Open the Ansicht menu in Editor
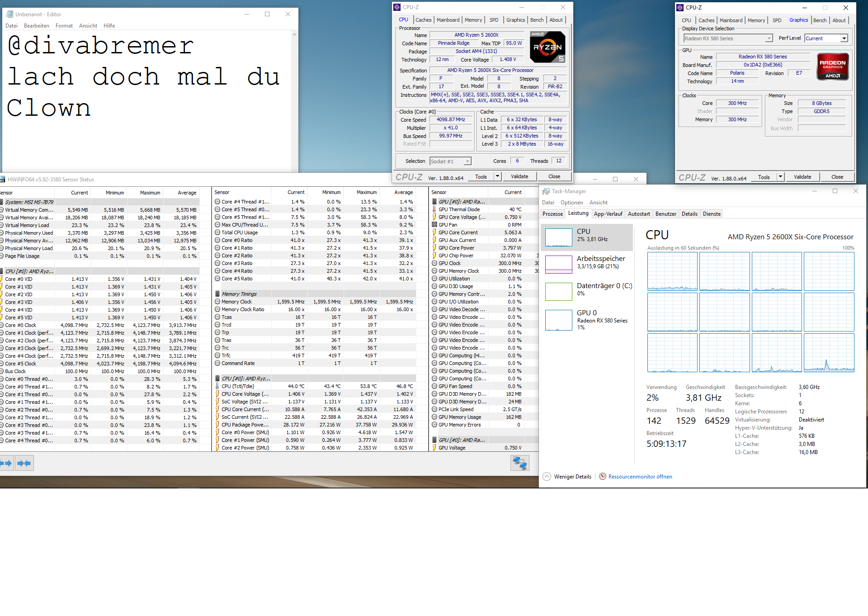Viewport: 868px width, 616px height. pyautogui.click(x=88, y=26)
